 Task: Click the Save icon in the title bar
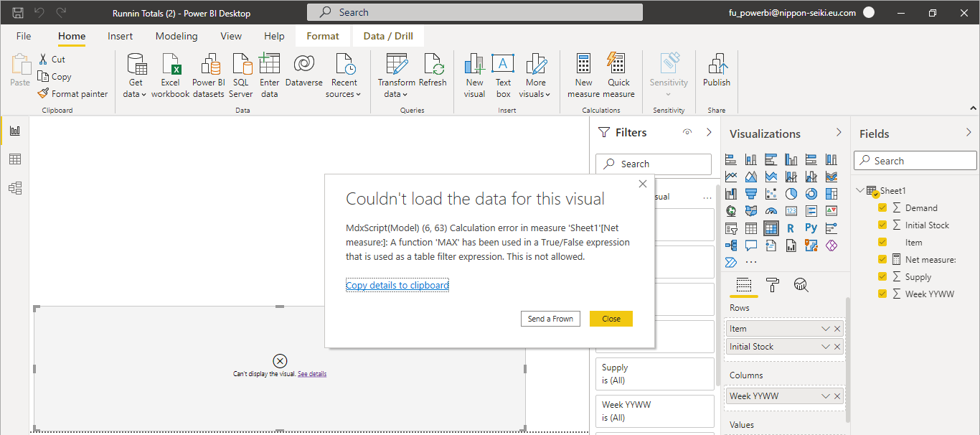point(19,12)
